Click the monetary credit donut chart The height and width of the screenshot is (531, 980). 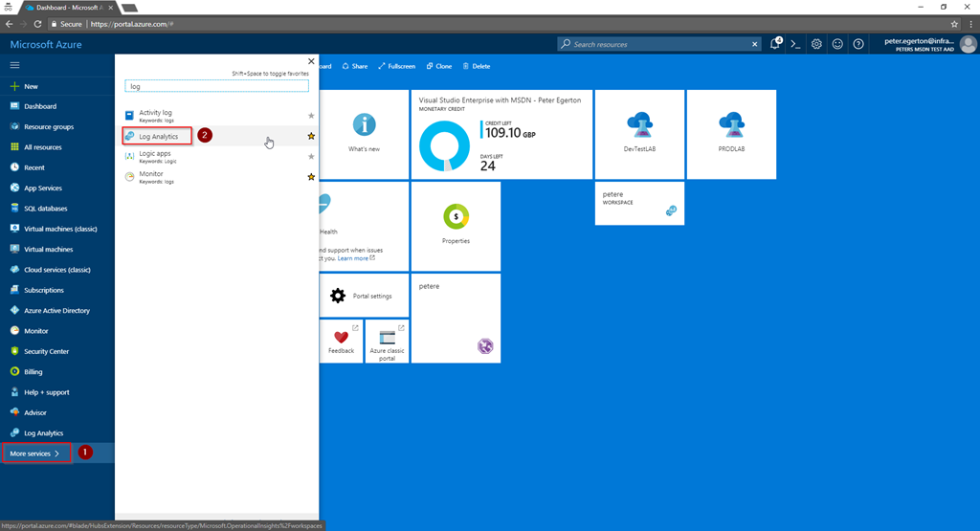[445, 147]
